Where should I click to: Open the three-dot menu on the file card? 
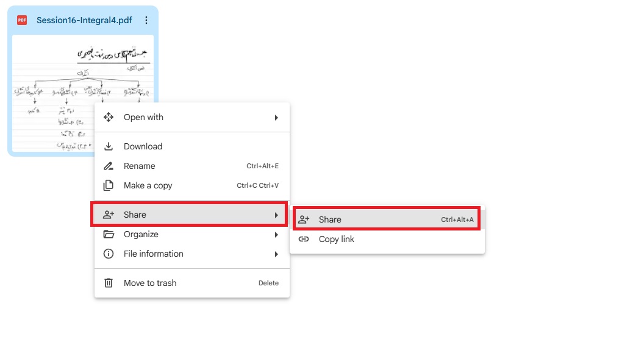146,20
